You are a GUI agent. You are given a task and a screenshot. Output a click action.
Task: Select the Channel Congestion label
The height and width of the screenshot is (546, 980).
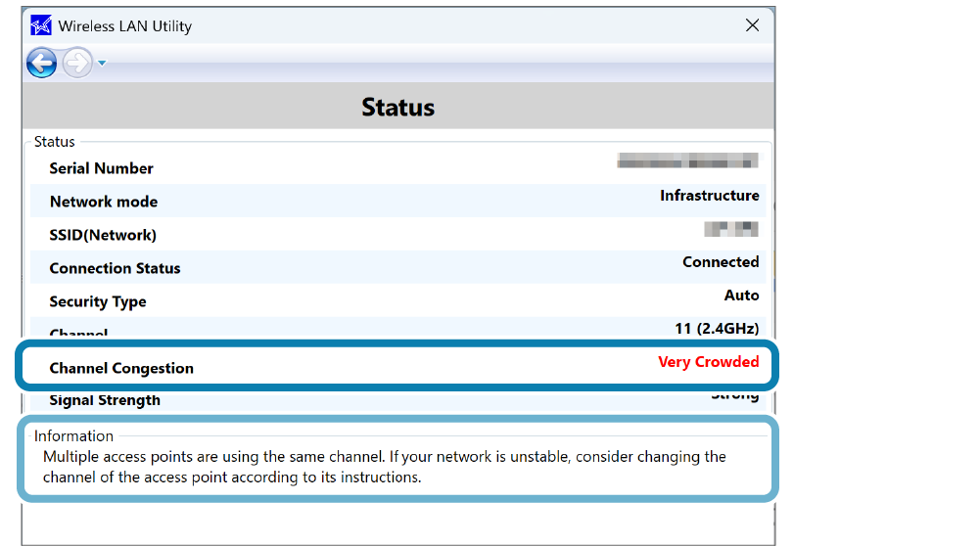[x=121, y=368]
